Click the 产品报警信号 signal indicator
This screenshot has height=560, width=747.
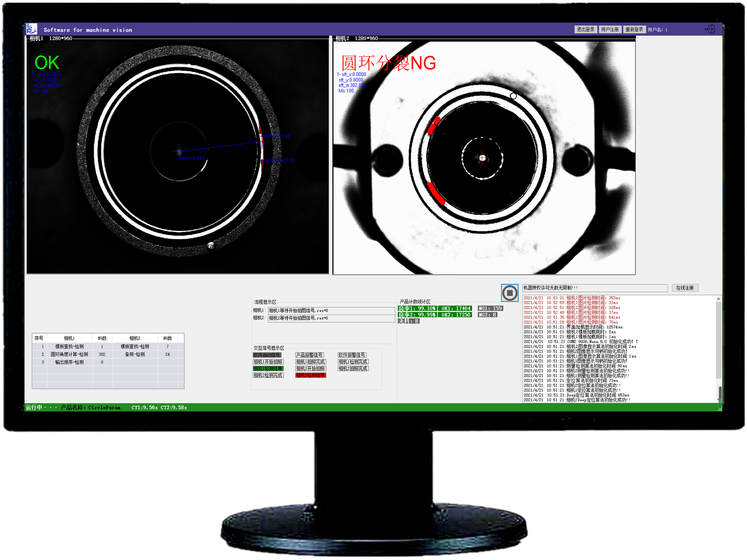[309, 355]
